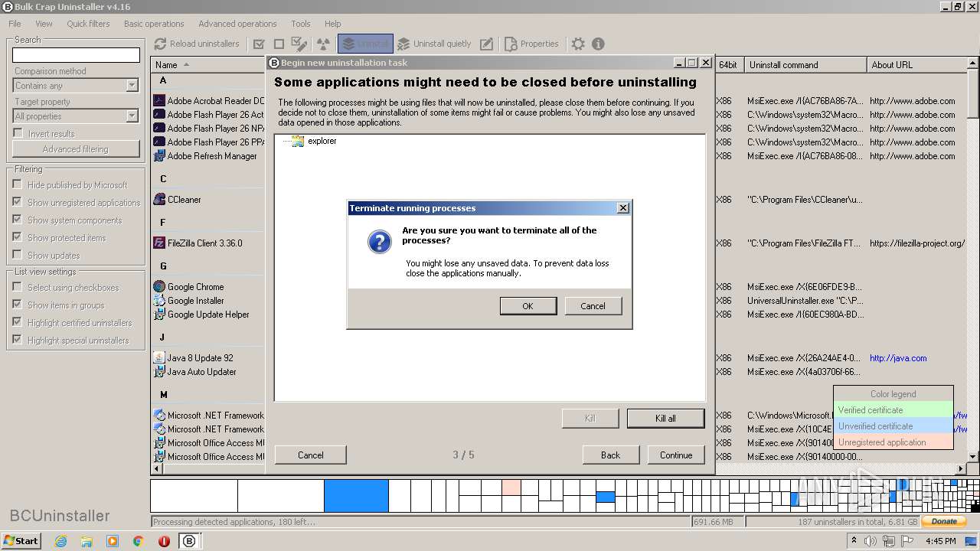Viewport: 980px width, 551px height.
Task: Click the Uninstall quietly toolbar button
Action: coord(434,44)
